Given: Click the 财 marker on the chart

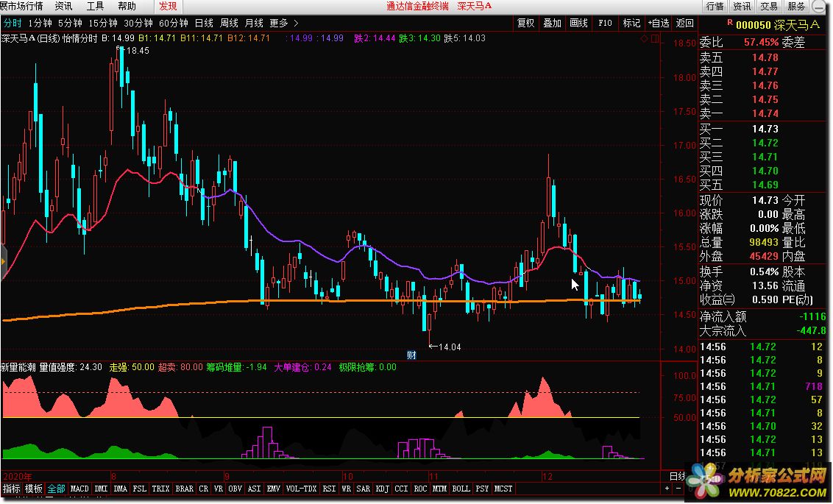Looking at the screenshot, I should tap(411, 355).
